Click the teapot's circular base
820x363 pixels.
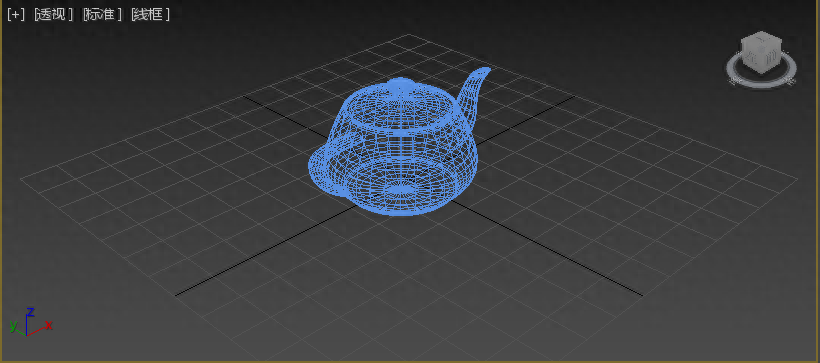pos(402,194)
